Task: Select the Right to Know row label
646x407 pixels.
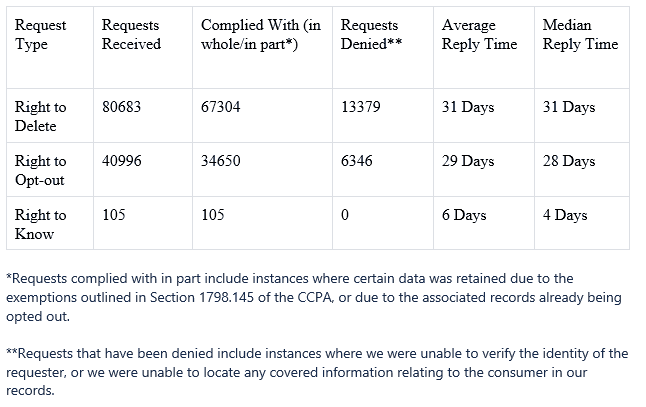Action: [40, 224]
